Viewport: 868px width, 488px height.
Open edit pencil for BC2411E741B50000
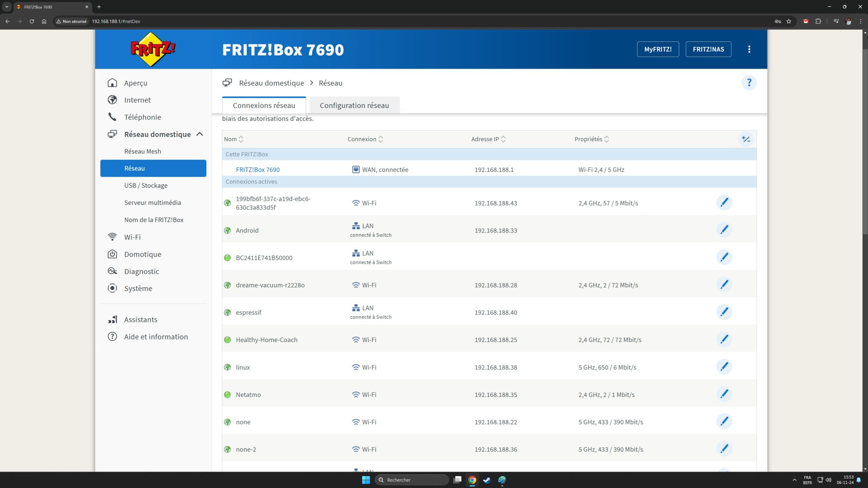pyautogui.click(x=724, y=257)
